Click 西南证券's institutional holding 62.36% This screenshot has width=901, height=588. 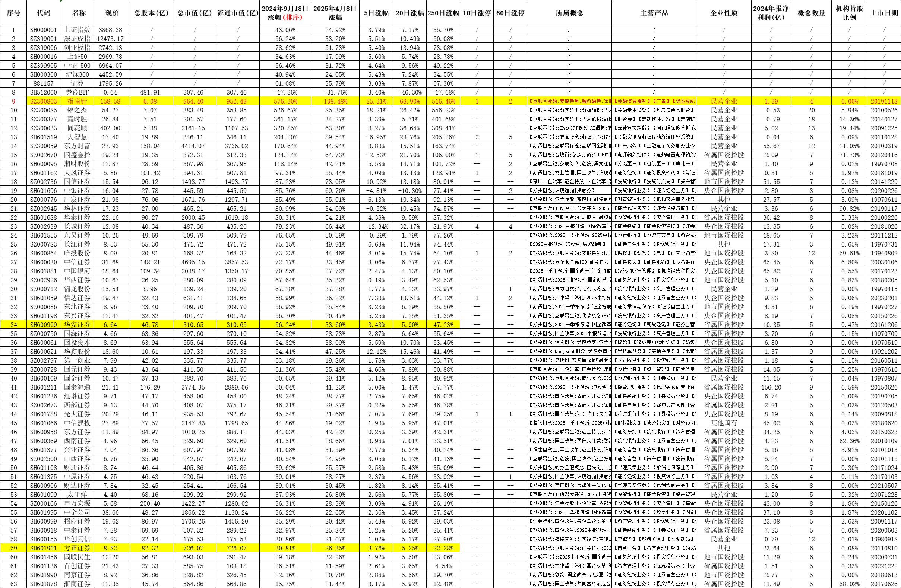coord(850,441)
